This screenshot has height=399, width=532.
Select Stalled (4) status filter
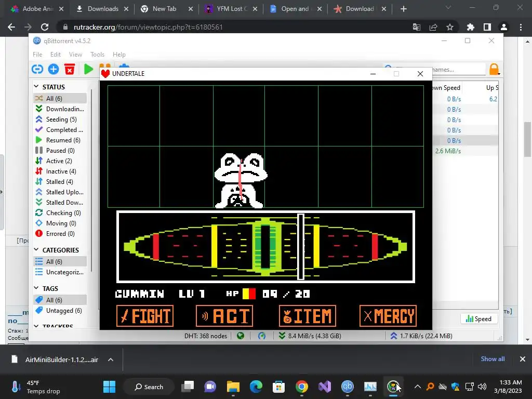tap(60, 182)
